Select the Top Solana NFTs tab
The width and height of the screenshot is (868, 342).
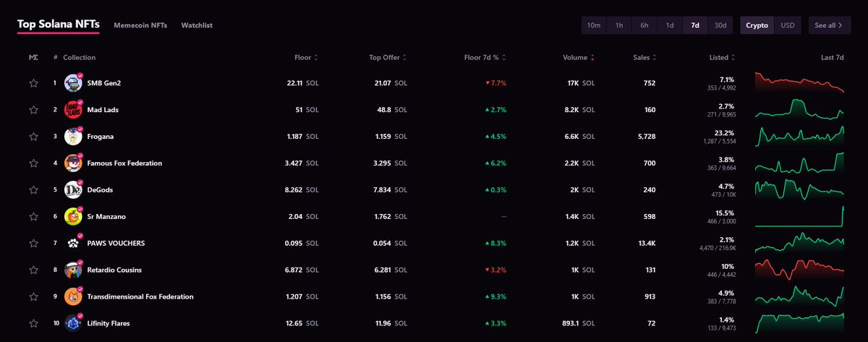(x=59, y=25)
